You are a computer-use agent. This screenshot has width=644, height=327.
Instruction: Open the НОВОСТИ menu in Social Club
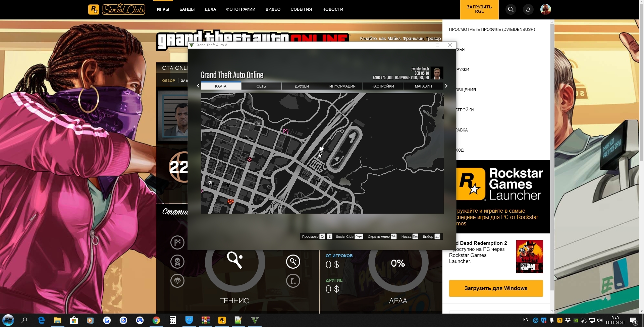tap(333, 9)
